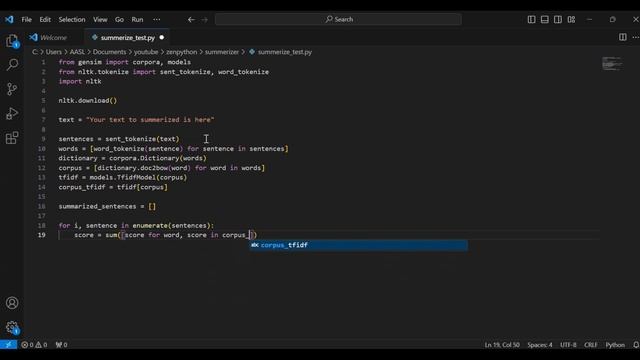Viewport: 640px width, 360px height.
Task: Click the unsaved dot on summerize_test.py tab
Action: (162, 37)
